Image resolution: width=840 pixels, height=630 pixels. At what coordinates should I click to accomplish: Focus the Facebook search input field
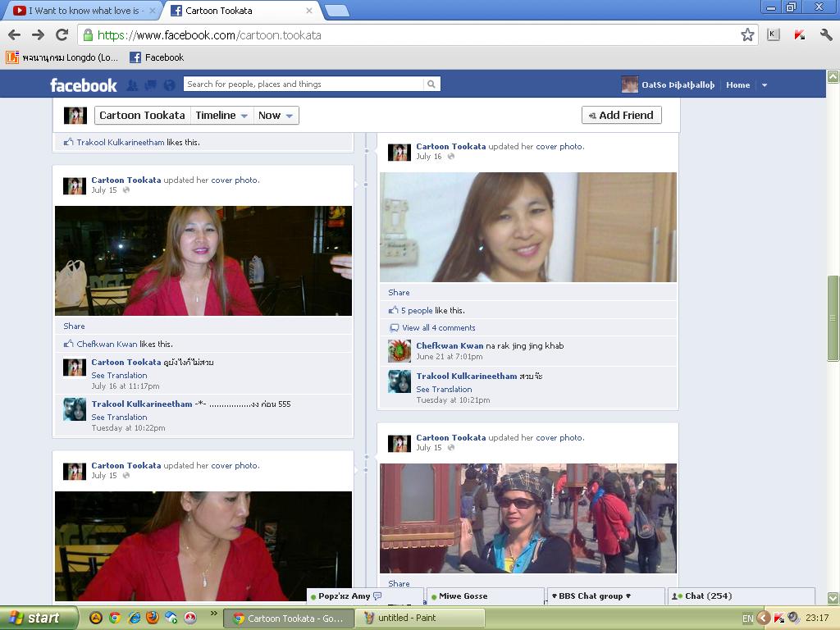(x=304, y=84)
